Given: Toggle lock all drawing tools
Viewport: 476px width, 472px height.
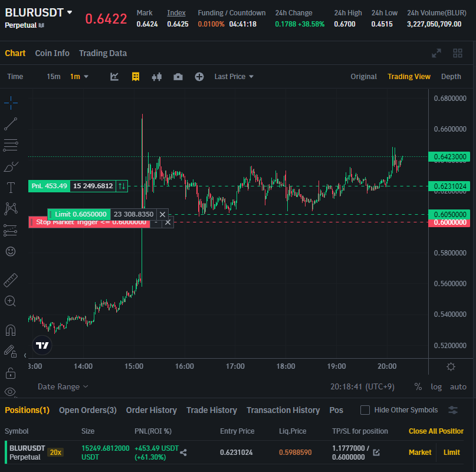Looking at the screenshot, I should pos(10,373).
